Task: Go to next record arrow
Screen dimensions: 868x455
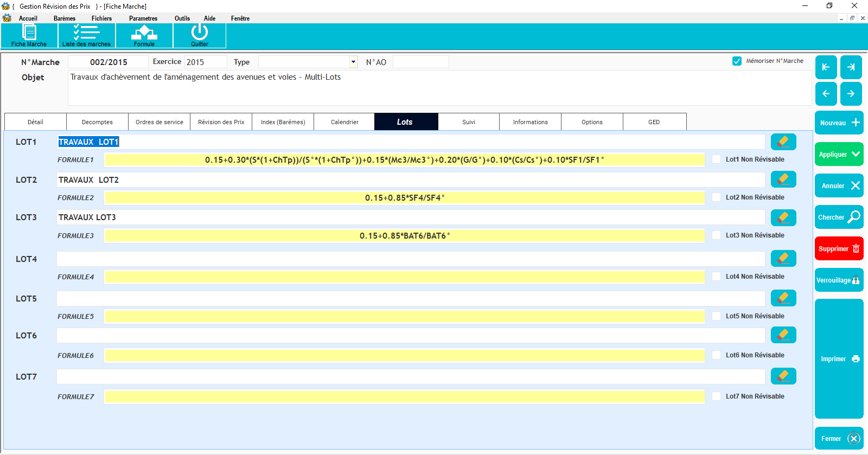Action: (x=851, y=94)
